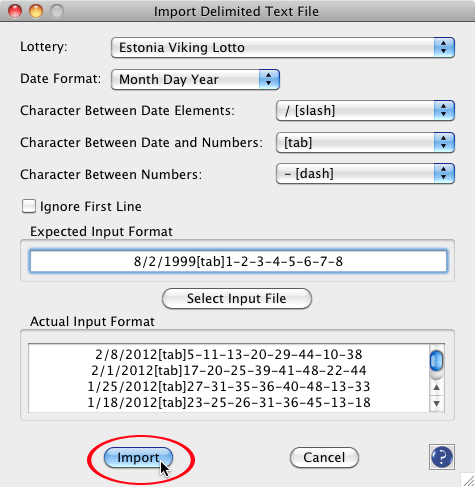Click the red close window button
Screen dimensions: 475x487
pos(15,11)
